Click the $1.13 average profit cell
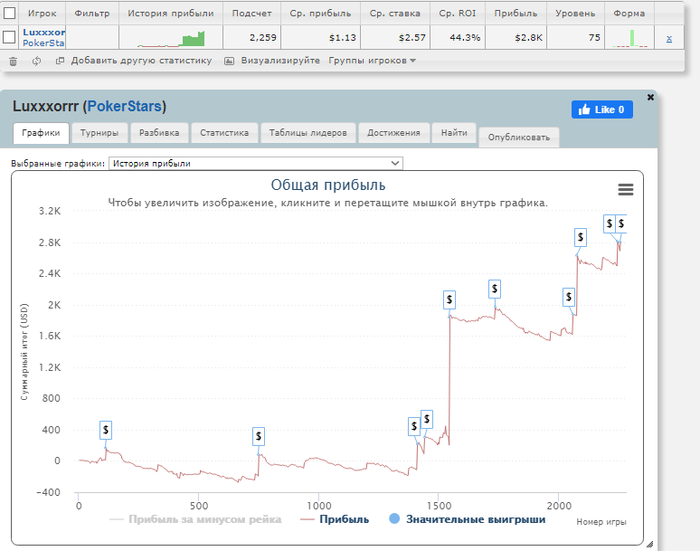Viewport: 700px width, 551px height. click(x=321, y=38)
